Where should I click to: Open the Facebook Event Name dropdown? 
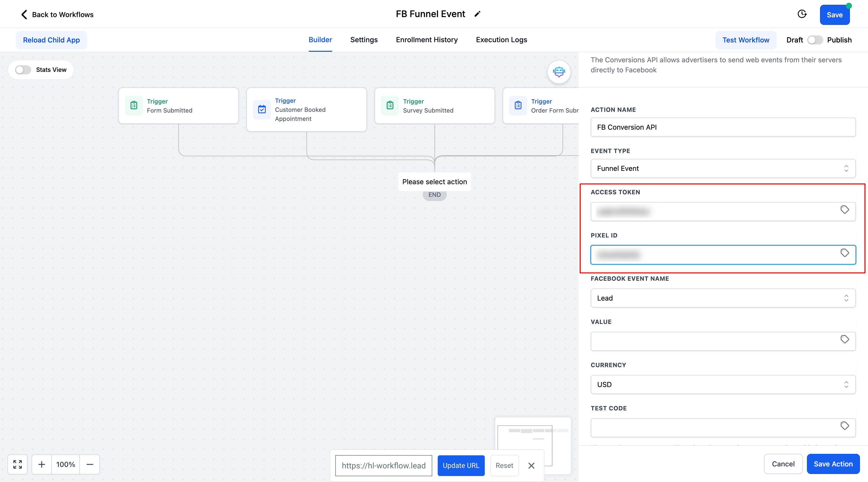click(723, 298)
